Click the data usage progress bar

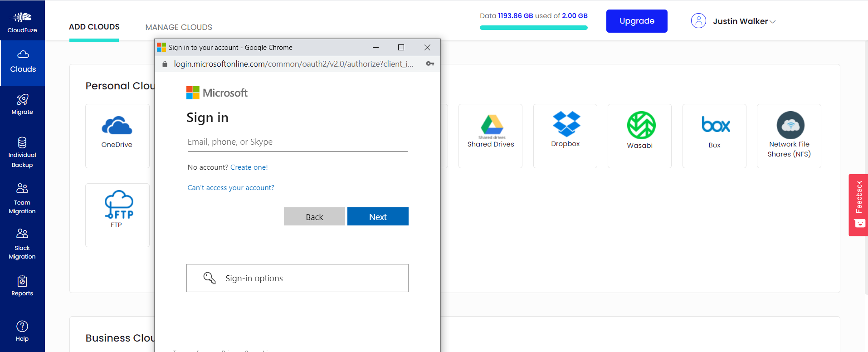534,28
